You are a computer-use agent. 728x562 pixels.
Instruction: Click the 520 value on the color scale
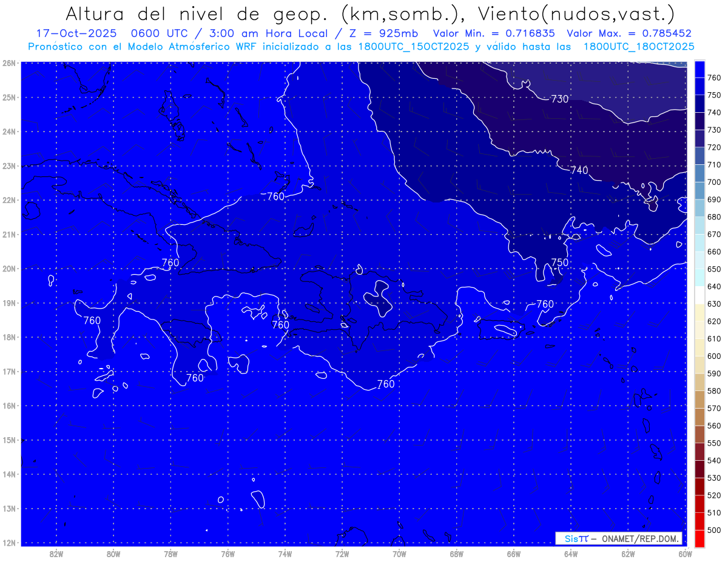713,495
